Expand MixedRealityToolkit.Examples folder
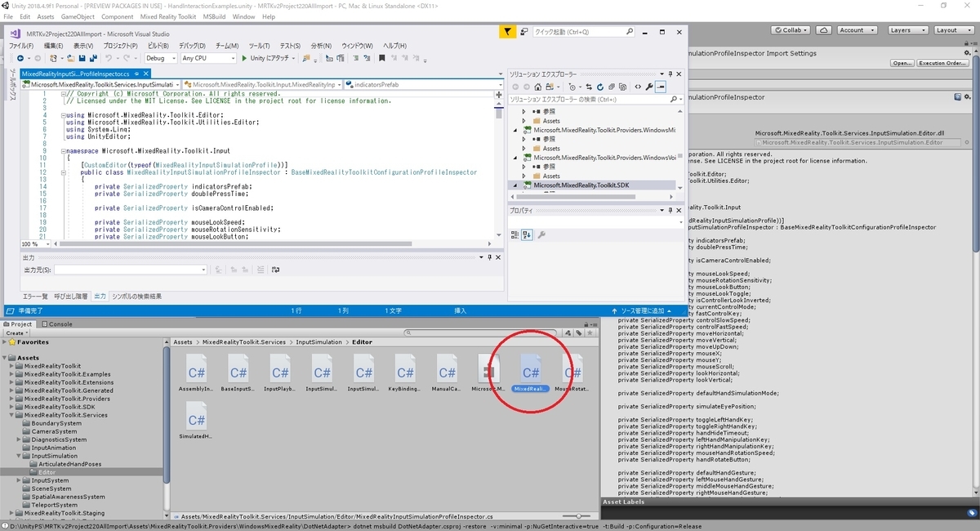 pos(13,374)
